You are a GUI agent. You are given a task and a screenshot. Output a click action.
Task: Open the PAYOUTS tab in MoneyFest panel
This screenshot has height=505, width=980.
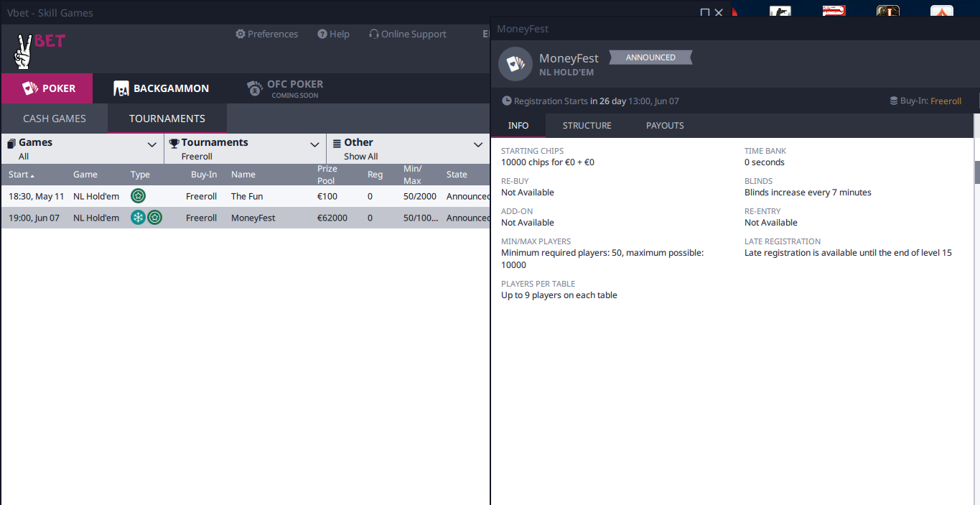click(x=665, y=126)
